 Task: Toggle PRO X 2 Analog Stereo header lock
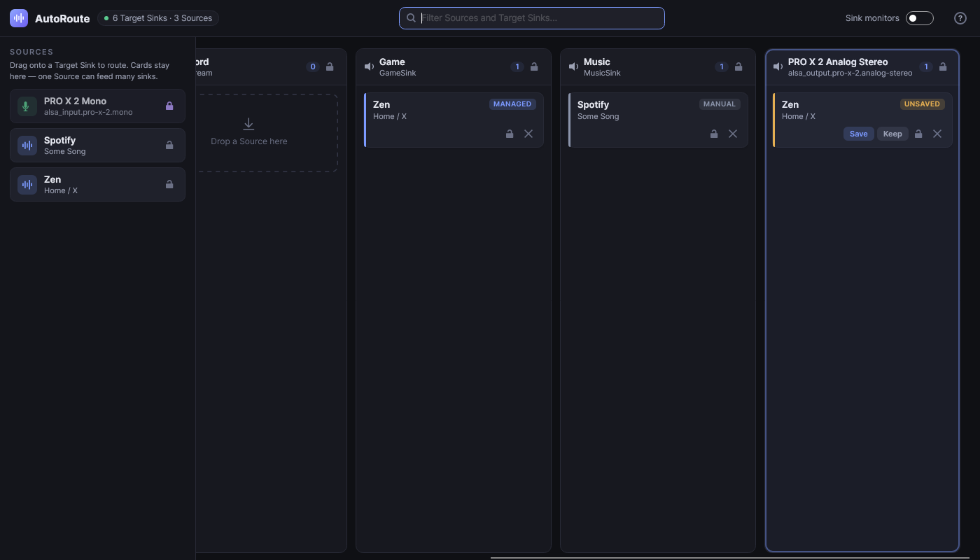[x=943, y=67]
